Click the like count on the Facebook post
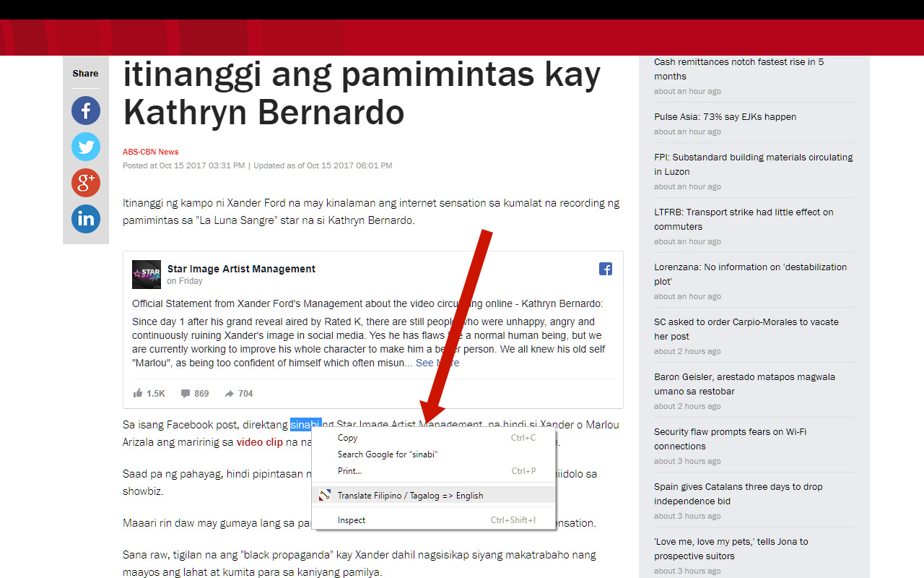Viewport: 924px width, 578px height. pyautogui.click(x=149, y=393)
